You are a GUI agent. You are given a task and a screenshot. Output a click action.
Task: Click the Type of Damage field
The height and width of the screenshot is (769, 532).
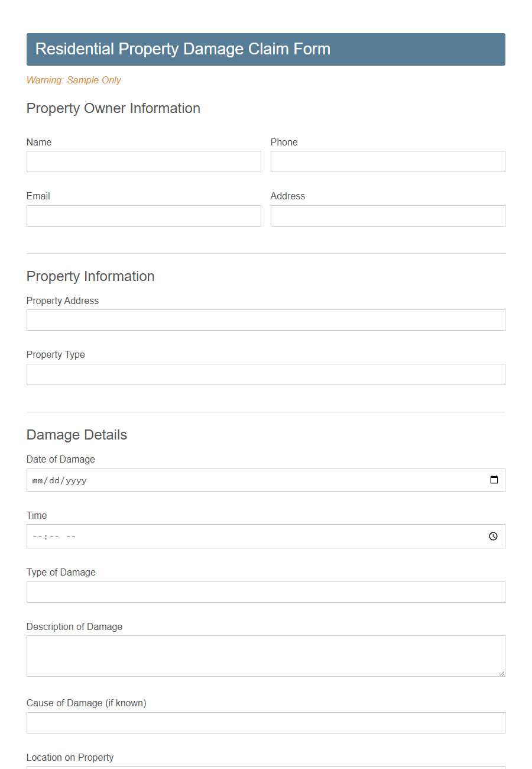265,592
